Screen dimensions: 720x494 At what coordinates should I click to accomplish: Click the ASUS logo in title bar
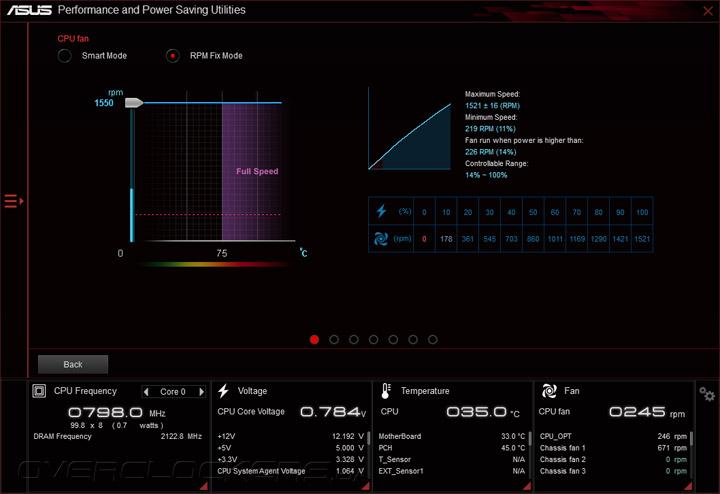(29, 10)
